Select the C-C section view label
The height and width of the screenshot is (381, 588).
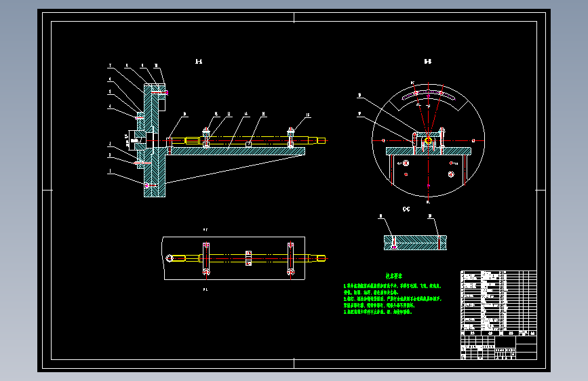[x=406, y=209]
